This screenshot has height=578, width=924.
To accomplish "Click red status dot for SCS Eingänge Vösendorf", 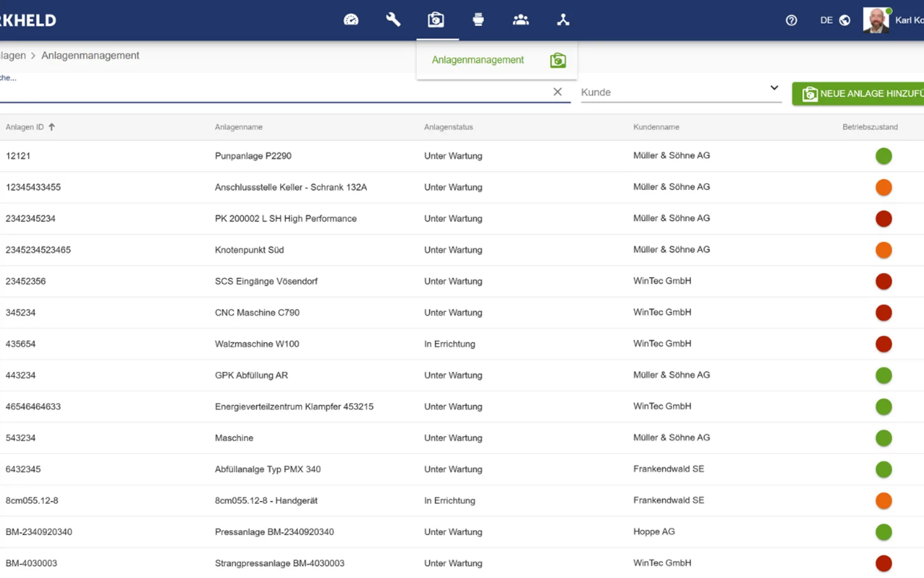I will tap(884, 281).
